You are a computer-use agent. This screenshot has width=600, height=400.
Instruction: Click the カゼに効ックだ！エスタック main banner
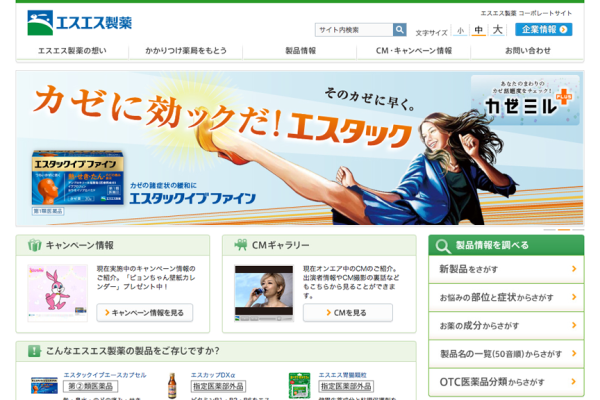pos(300,149)
